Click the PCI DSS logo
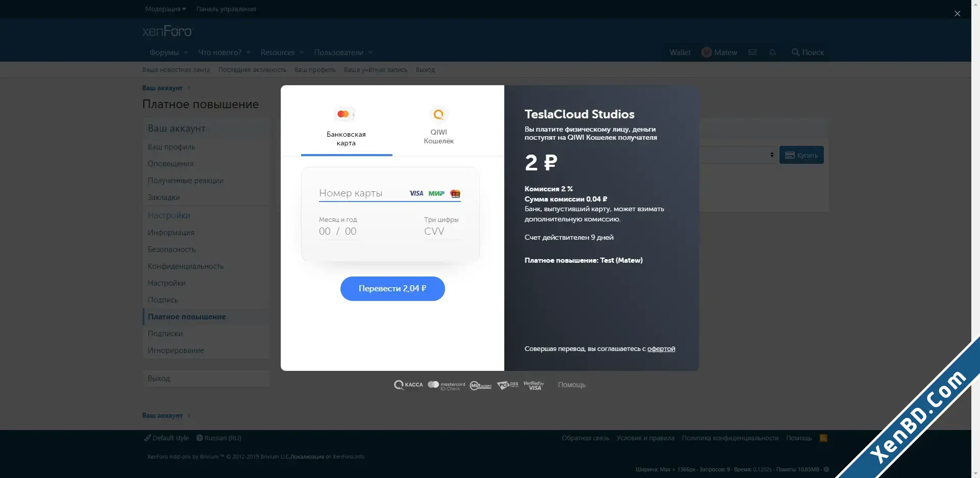 coord(508,385)
